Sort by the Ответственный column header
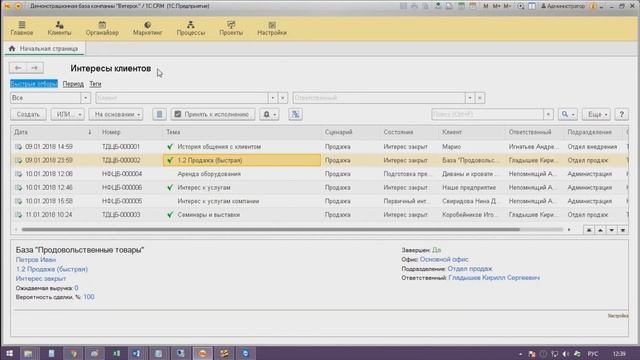Viewport: 640px width, 360px height. coord(534,132)
